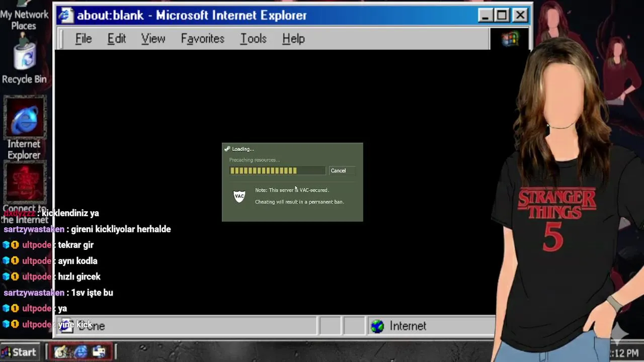Click the VAC shield icon

click(239, 196)
